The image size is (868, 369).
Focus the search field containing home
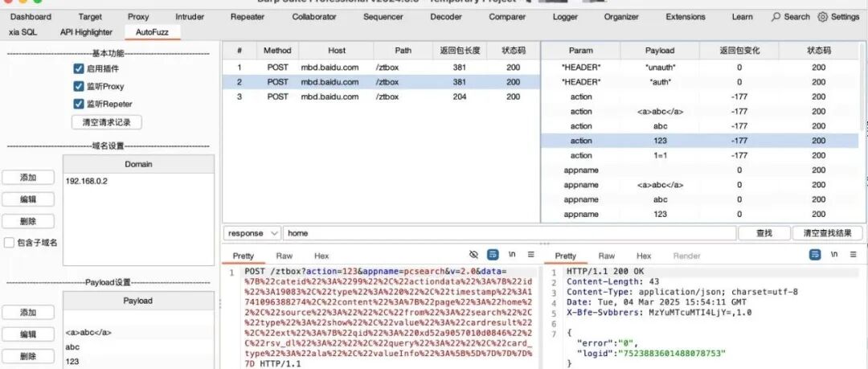point(510,233)
